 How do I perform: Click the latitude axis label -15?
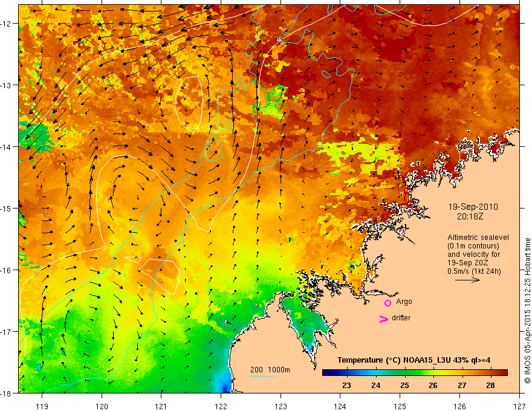(x=6, y=208)
